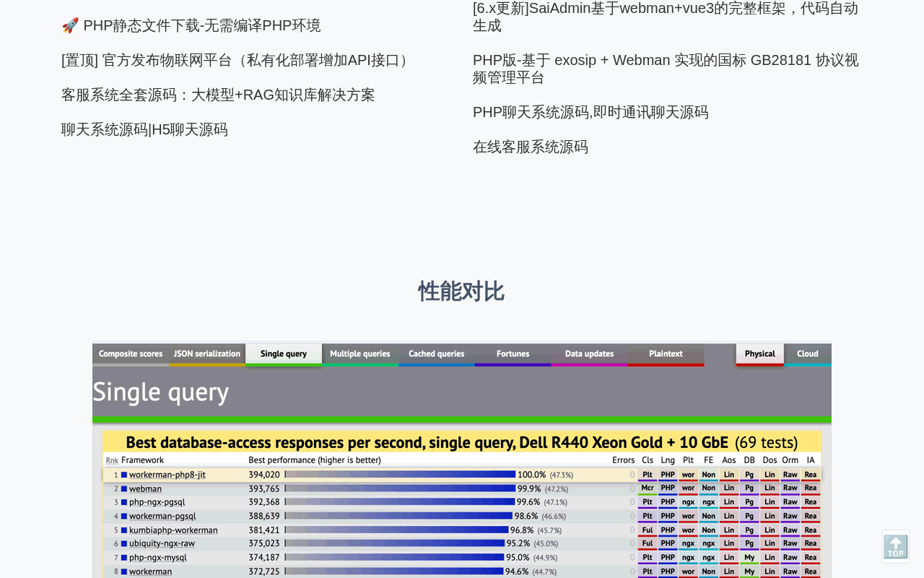Switch to Data updates tab

590,354
